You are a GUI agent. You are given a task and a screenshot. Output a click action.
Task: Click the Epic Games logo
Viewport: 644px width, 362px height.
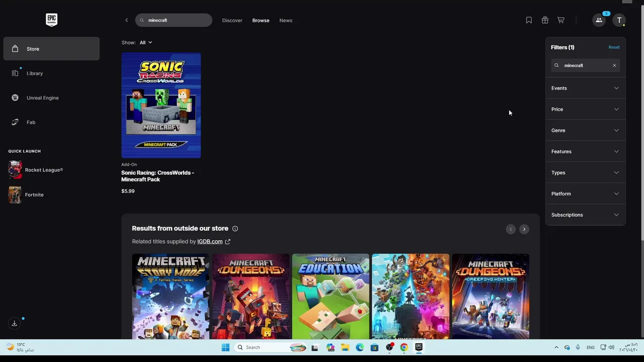click(x=51, y=20)
